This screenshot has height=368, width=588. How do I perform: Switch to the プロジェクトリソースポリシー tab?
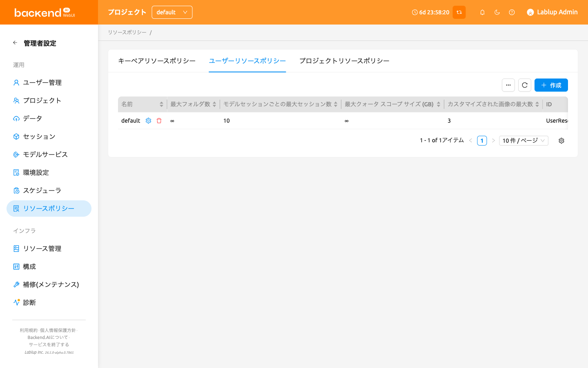coord(344,61)
